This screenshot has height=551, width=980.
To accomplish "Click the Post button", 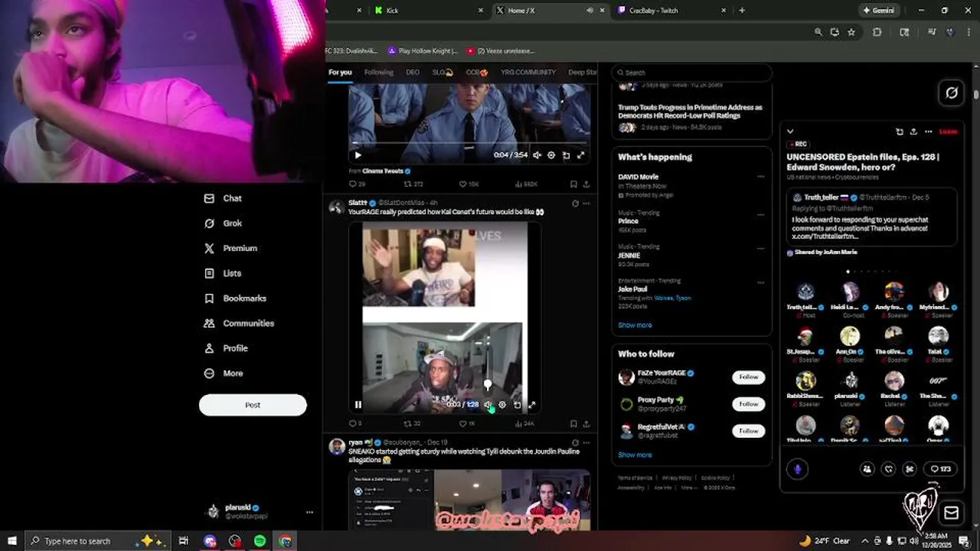I will [253, 405].
